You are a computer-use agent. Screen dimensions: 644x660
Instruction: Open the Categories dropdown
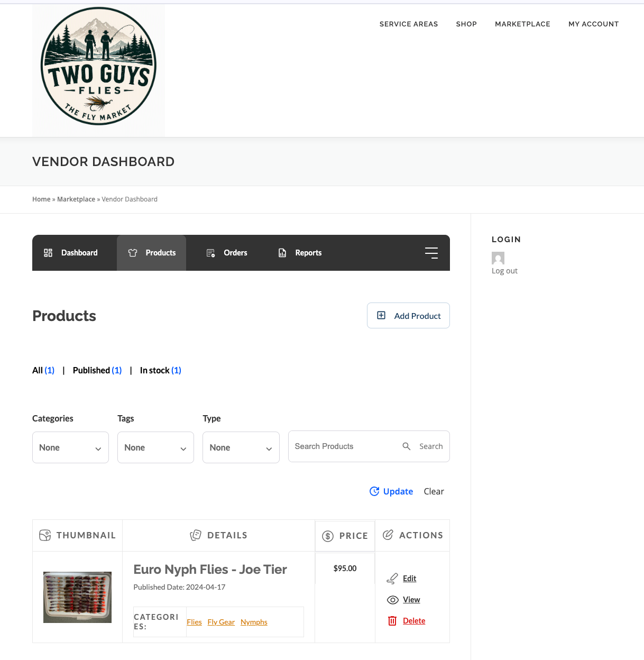click(x=70, y=447)
